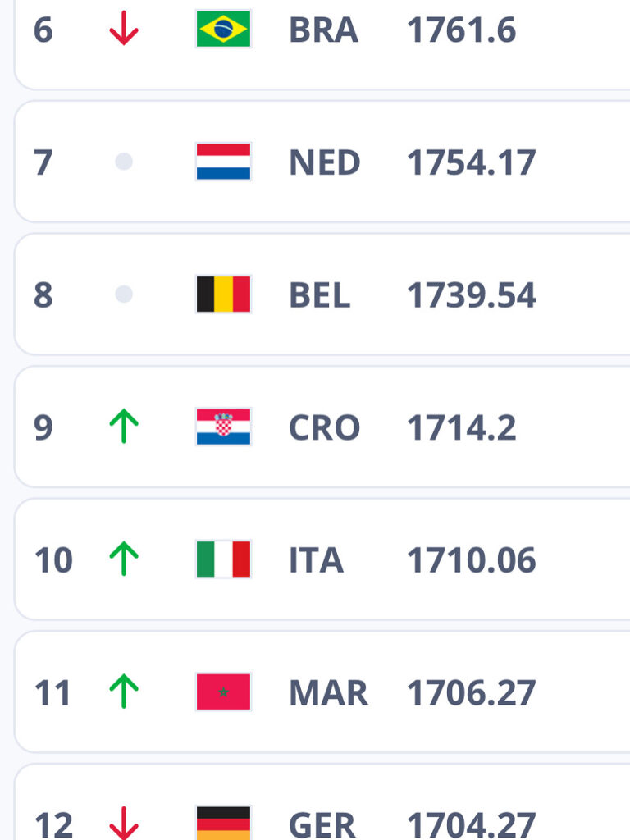Select the Netherlands flag icon
This screenshot has width=630, height=840.
[223, 162]
